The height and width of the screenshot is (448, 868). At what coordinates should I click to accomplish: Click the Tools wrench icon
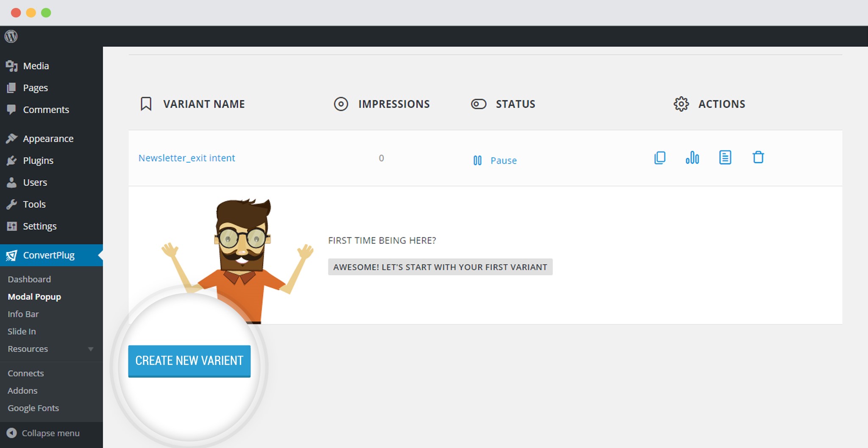(x=12, y=204)
